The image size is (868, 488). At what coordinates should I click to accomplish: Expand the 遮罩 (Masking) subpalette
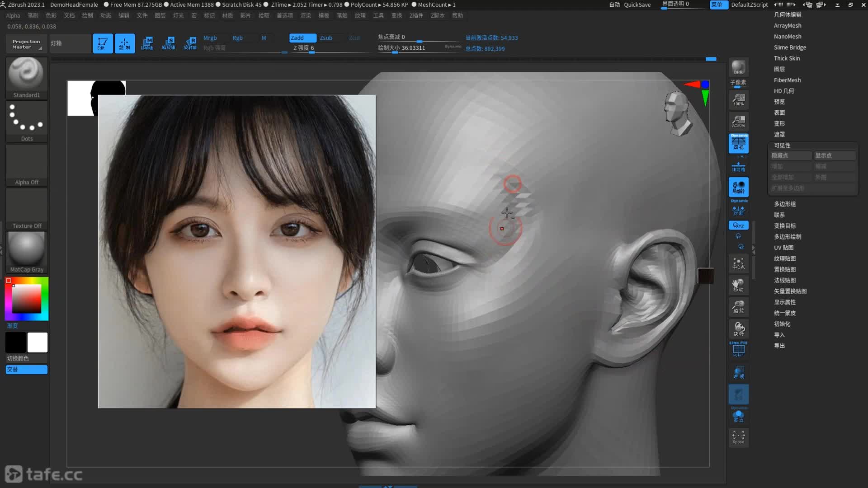coord(779,135)
